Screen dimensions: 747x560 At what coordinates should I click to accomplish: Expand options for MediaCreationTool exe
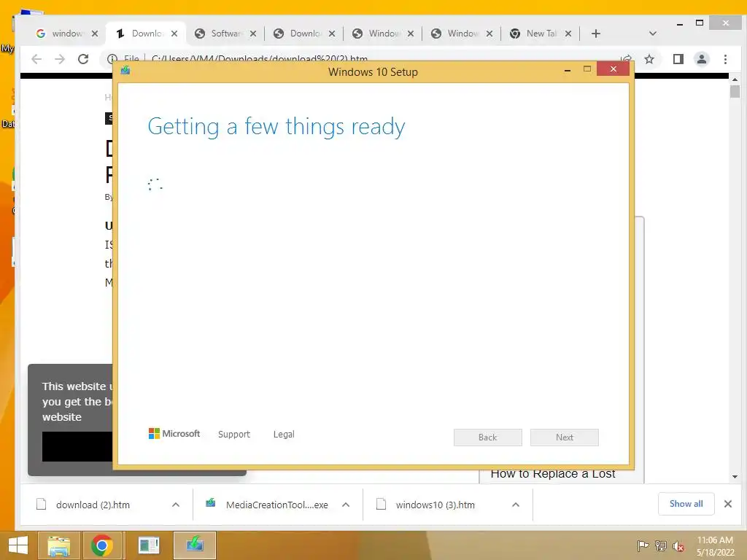click(x=346, y=505)
